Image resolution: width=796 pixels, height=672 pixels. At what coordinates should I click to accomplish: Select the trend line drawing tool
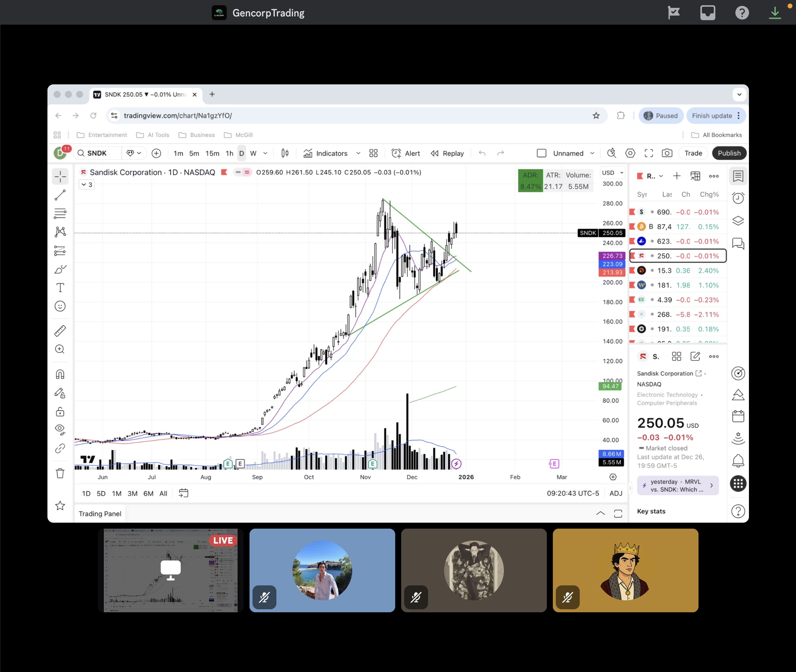click(60, 195)
